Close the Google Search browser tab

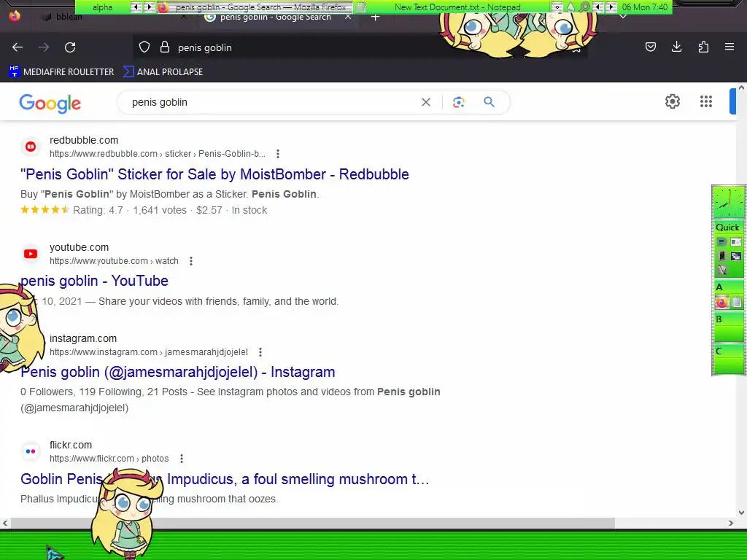click(348, 17)
